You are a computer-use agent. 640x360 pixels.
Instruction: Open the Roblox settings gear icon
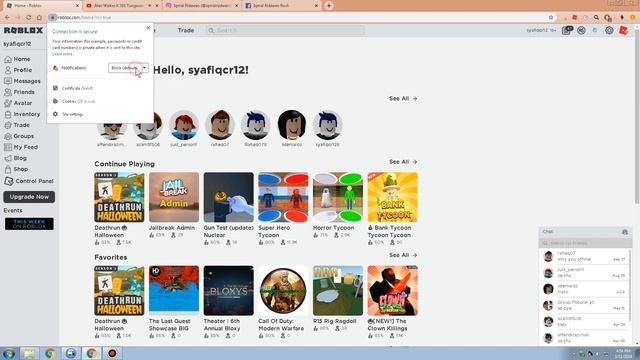coord(609,30)
